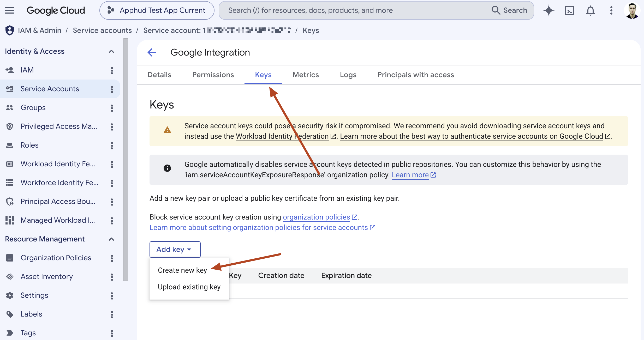Click the Workforce Identity Federation list icon
This screenshot has width=644, height=340.
coord(10,183)
